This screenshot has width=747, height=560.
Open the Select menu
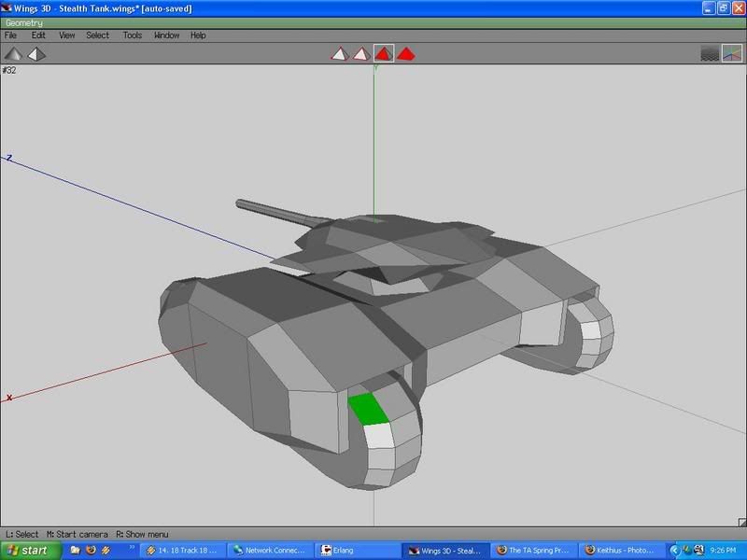[x=98, y=35]
